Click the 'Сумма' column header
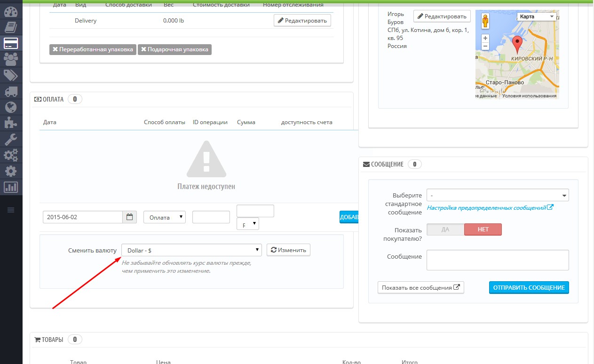The image size is (594, 364). coord(246,122)
